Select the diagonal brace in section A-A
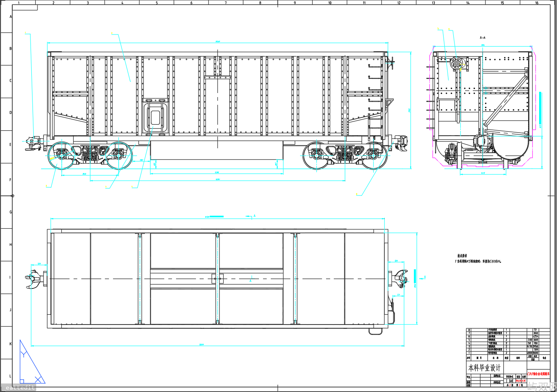 [x=505, y=100]
